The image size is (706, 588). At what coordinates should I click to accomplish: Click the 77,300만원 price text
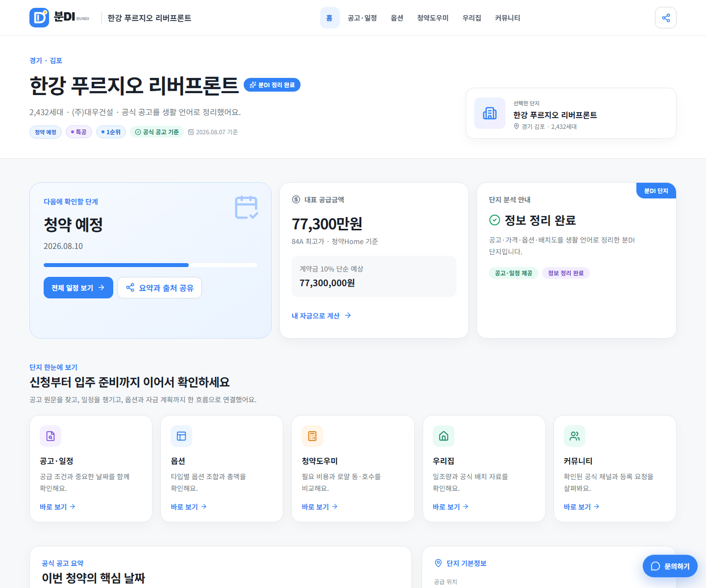coord(327,224)
